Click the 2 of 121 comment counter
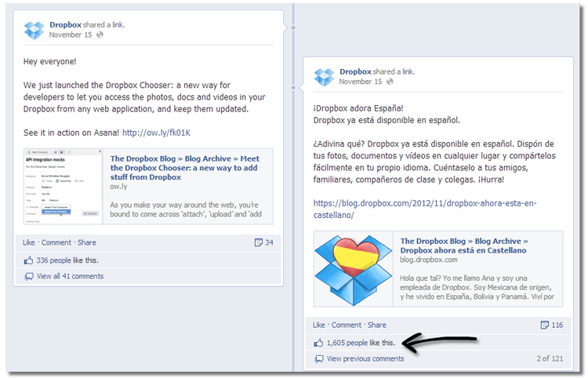588x378 pixels. coord(550,359)
